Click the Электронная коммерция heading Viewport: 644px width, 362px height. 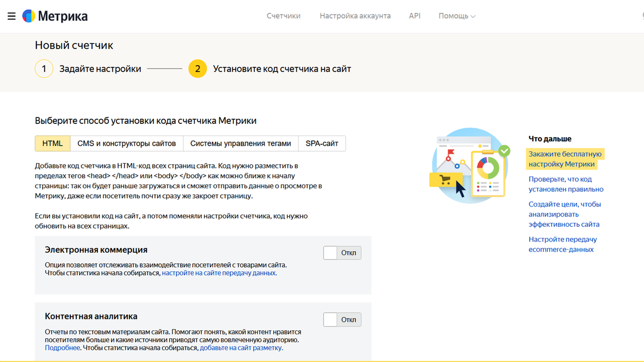(x=96, y=249)
